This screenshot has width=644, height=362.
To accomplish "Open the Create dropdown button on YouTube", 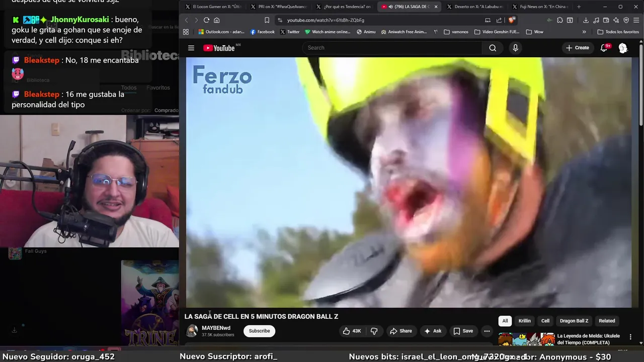I will tap(577, 48).
